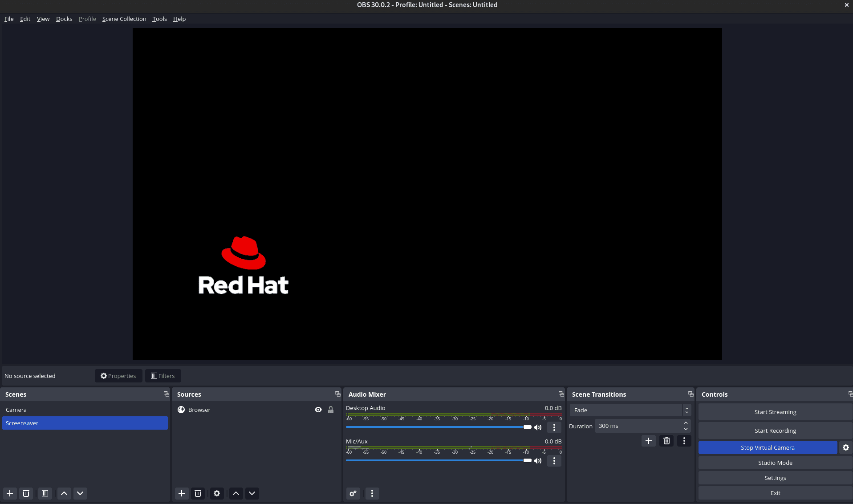Close the OBS window
Viewport: 853px width, 504px height.
(846, 5)
